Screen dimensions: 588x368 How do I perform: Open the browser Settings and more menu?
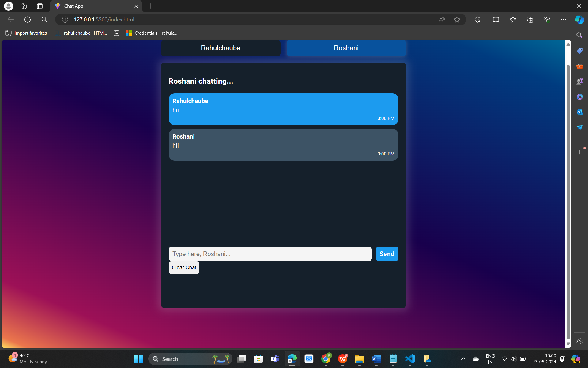tap(563, 20)
